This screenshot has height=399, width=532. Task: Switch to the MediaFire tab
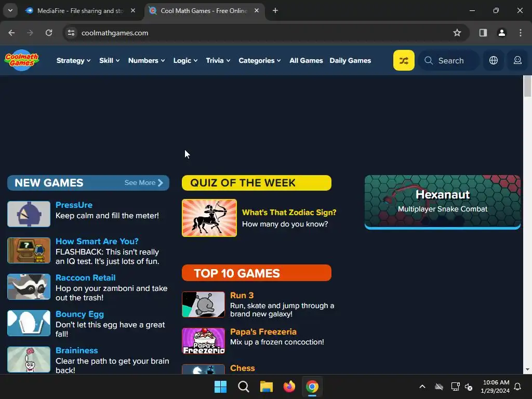pos(79,10)
